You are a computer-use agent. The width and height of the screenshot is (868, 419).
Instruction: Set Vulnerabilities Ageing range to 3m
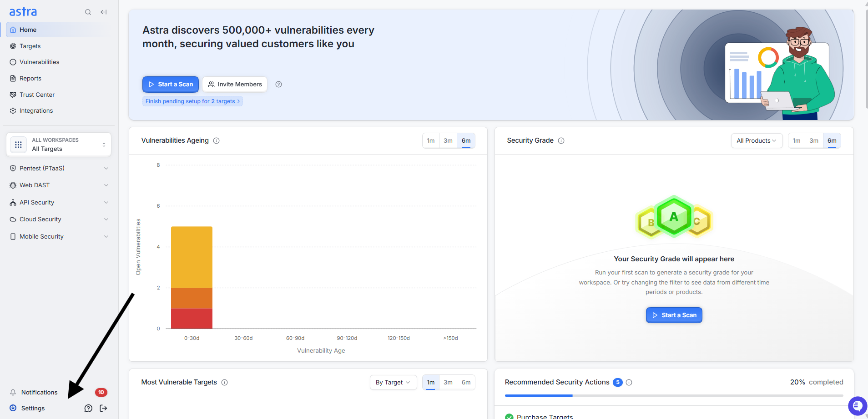coord(448,141)
